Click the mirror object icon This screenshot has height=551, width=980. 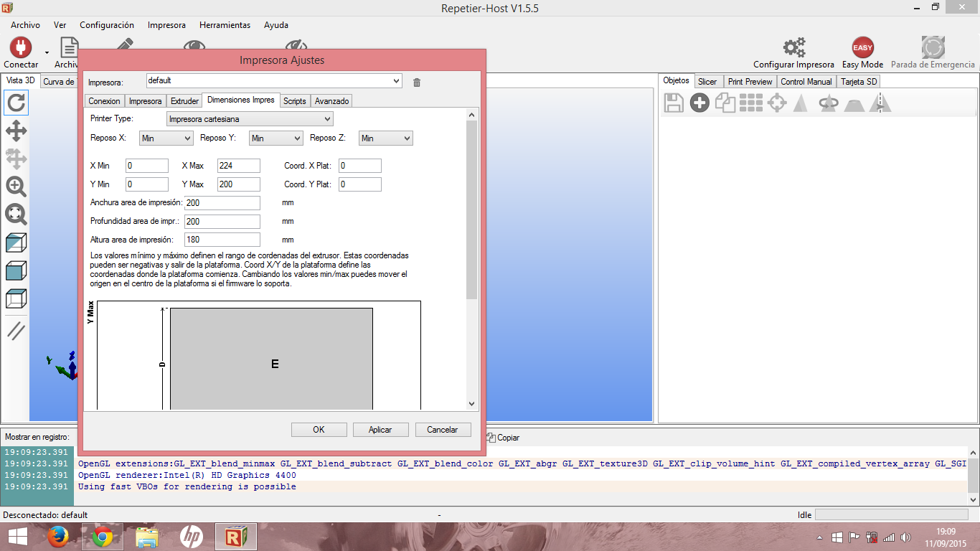pyautogui.click(x=880, y=103)
